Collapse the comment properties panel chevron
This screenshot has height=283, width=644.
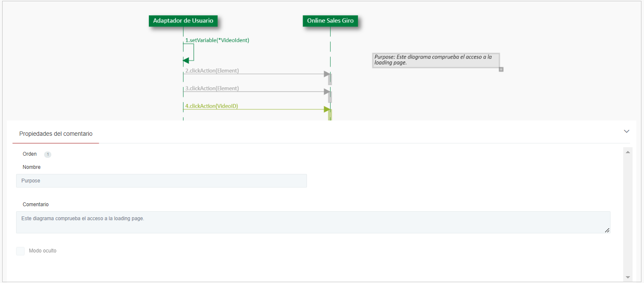point(627,132)
